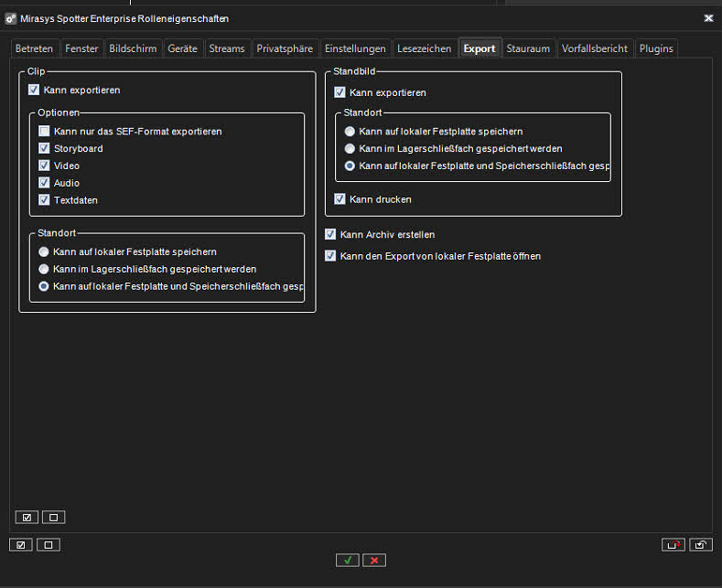Go to the Plugins tab
The width and height of the screenshot is (722, 588).
[x=656, y=48]
